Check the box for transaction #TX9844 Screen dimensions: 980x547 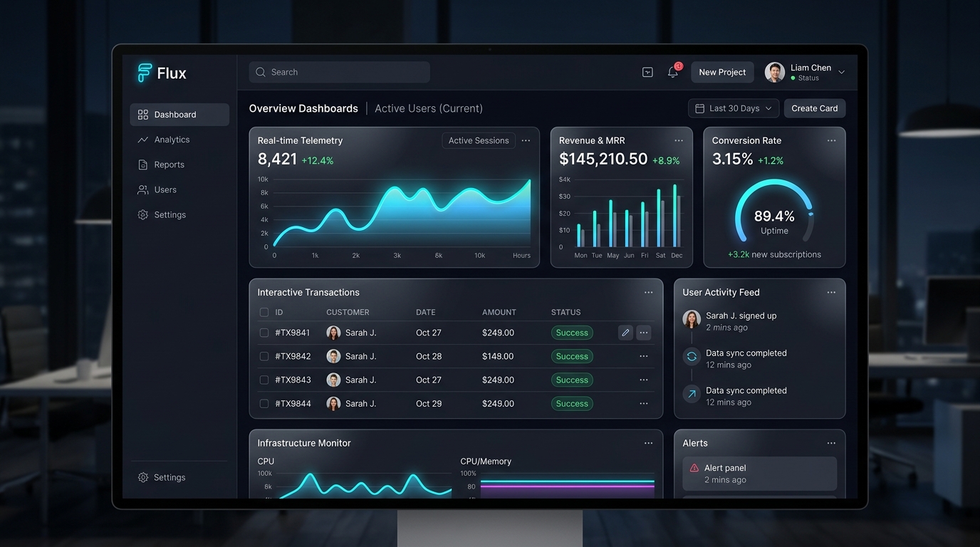(264, 403)
